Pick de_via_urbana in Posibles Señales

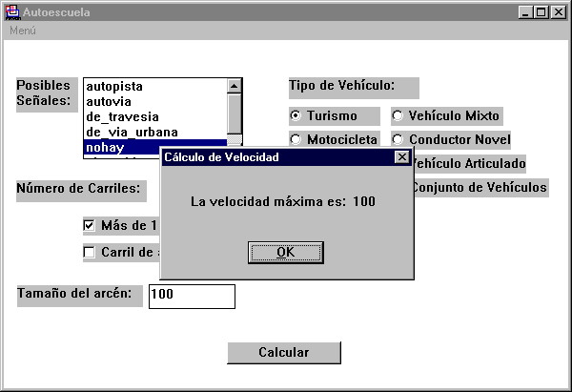pos(132,132)
